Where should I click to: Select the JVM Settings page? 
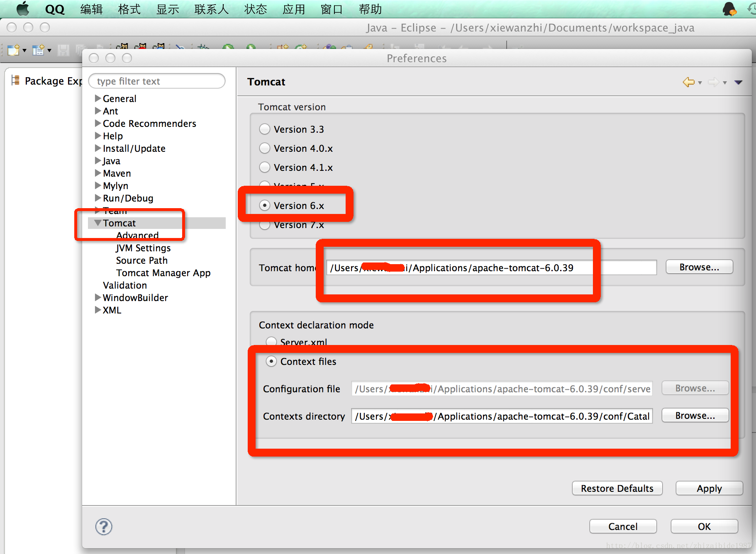point(143,248)
